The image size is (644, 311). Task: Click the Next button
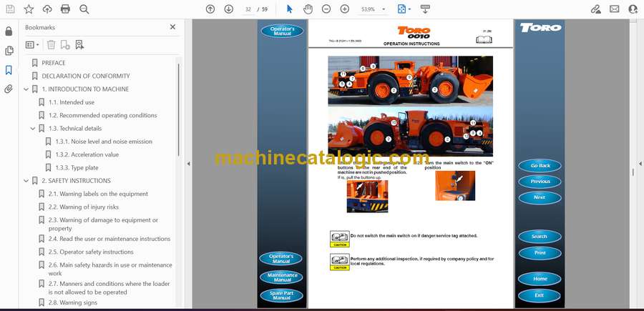point(540,197)
